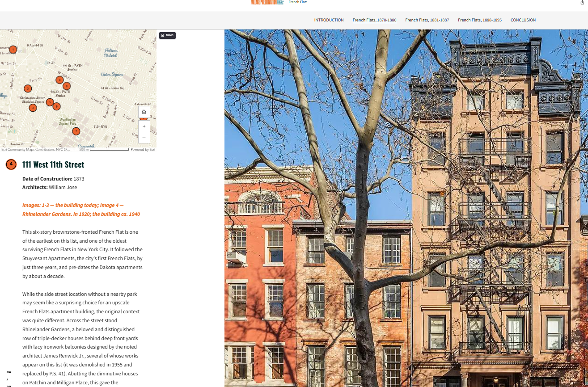Click map marker number 4
This screenshot has width=588, height=387.
click(x=59, y=80)
